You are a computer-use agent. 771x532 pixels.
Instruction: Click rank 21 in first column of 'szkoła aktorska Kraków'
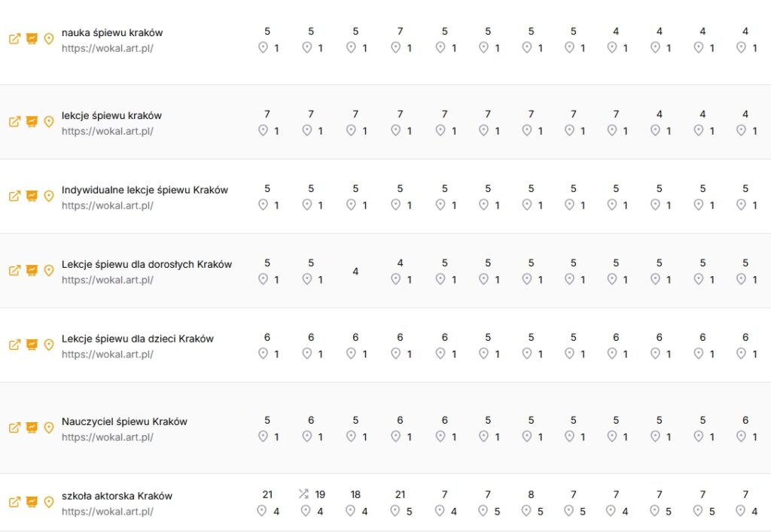pos(267,494)
